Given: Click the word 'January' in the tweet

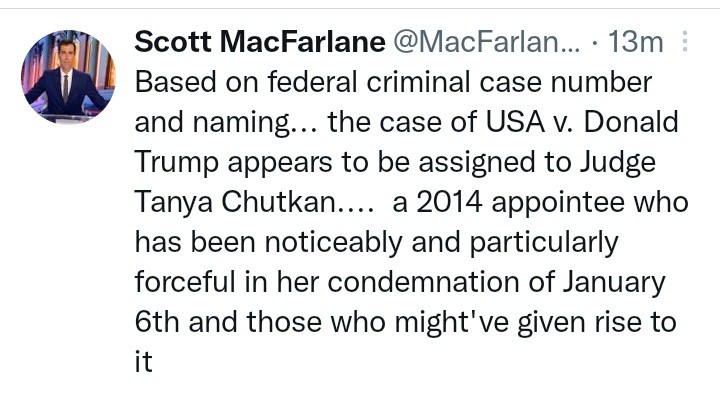Looking at the screenshot, I should click(614, 282).
